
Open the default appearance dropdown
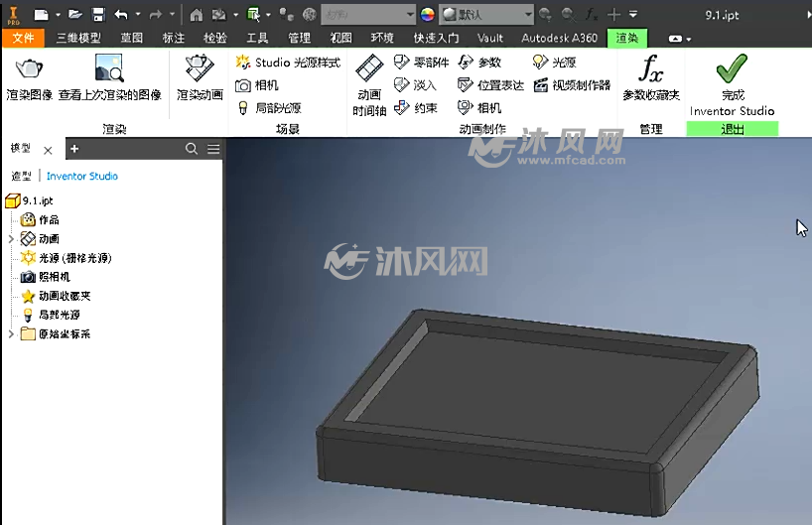[485, 15]
